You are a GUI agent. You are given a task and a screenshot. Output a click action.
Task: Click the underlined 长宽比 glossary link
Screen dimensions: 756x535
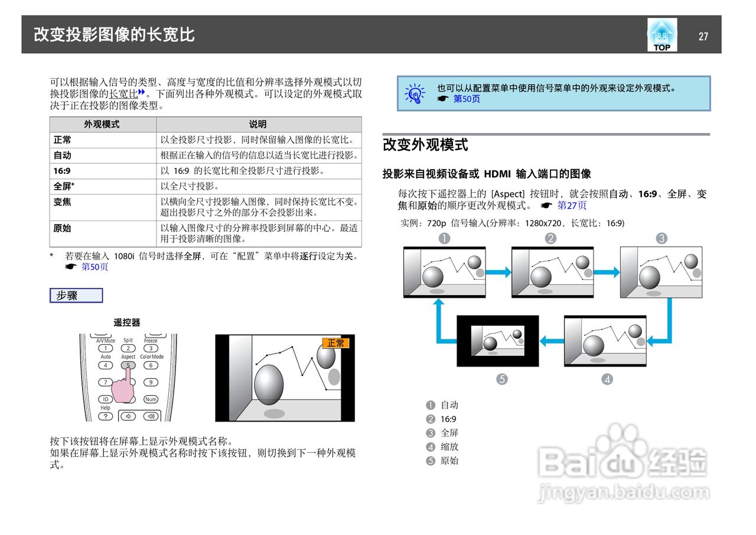[123, 93]
